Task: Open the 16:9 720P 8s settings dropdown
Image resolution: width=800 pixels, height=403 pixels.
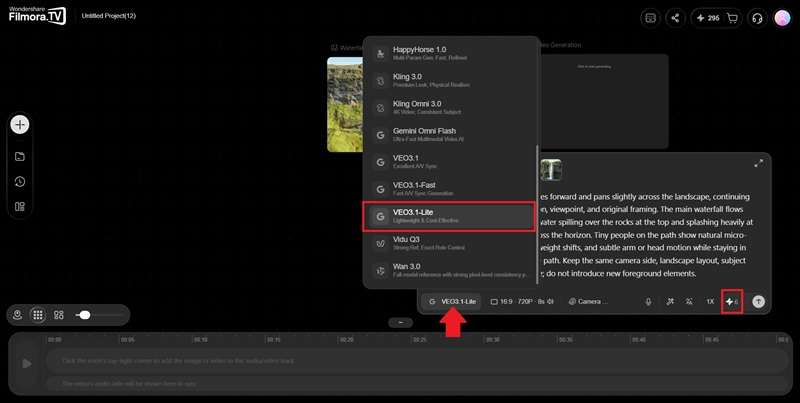Action: coord(522,301)
